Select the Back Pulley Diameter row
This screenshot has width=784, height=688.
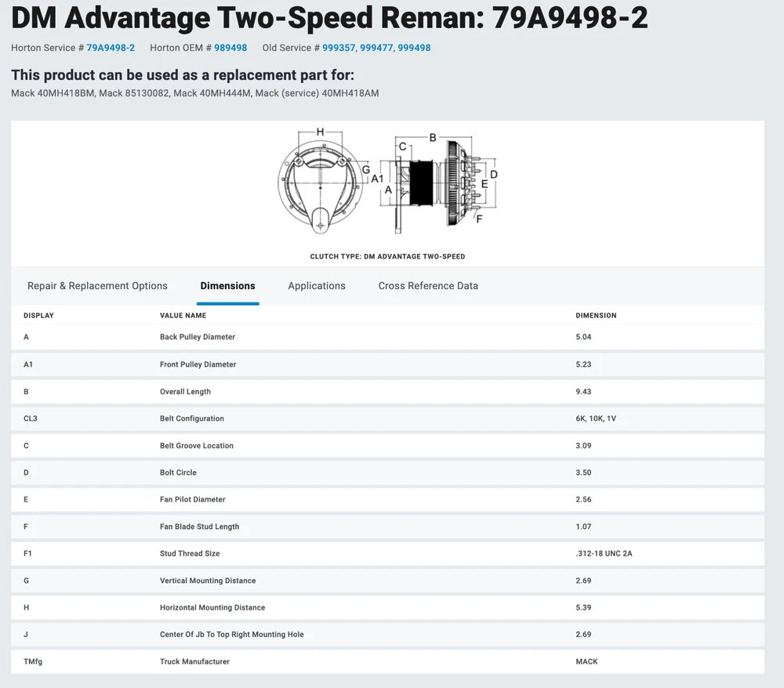[x=198, y=337]
